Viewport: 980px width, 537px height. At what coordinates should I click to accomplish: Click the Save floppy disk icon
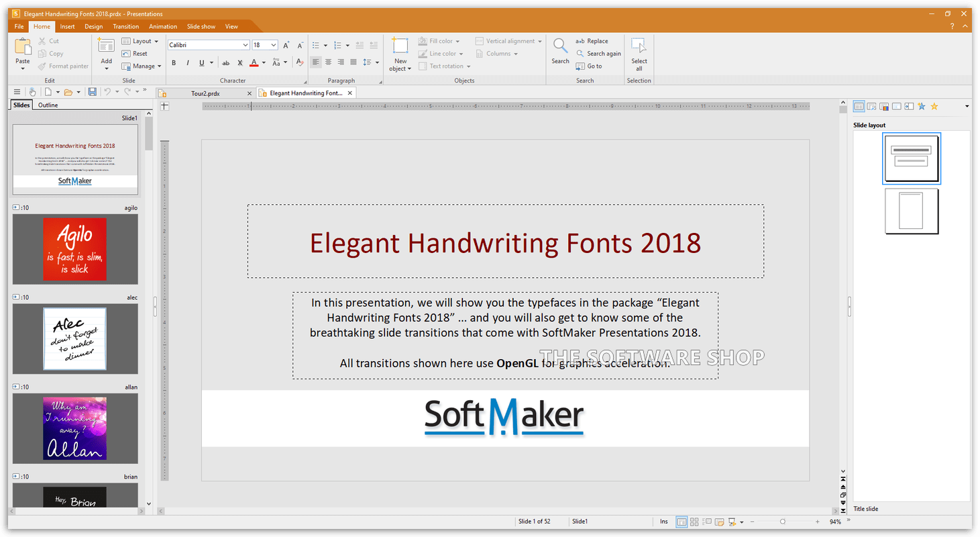pyautogui.click(x=92, y=92)
